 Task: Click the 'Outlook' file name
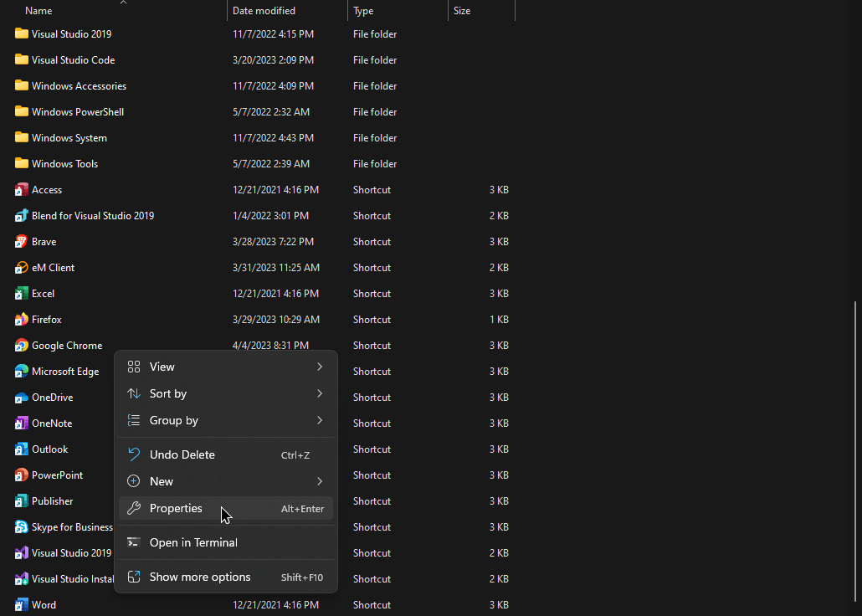coord(50,449)
